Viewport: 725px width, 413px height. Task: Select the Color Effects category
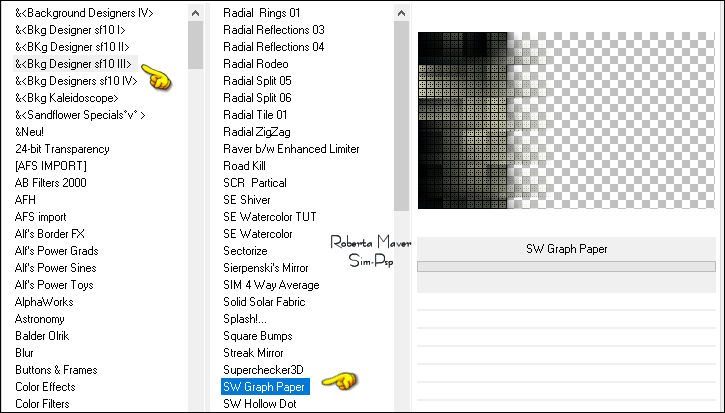[x=45, y=386]
